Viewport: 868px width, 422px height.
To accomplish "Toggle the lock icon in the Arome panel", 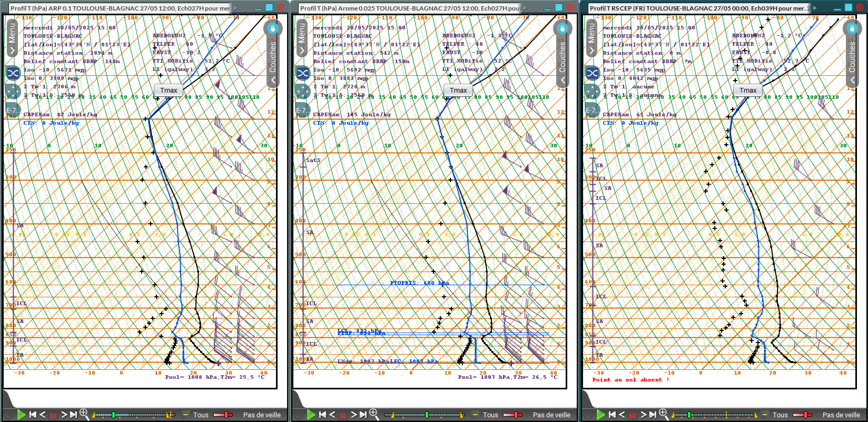I will click(x=562, y=28).
